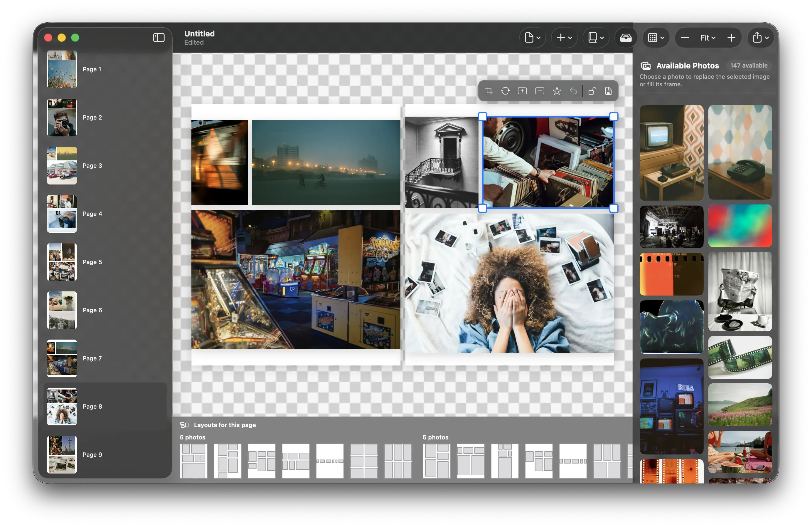Apply the second layout under 6 photos

[x=228, y=461]
